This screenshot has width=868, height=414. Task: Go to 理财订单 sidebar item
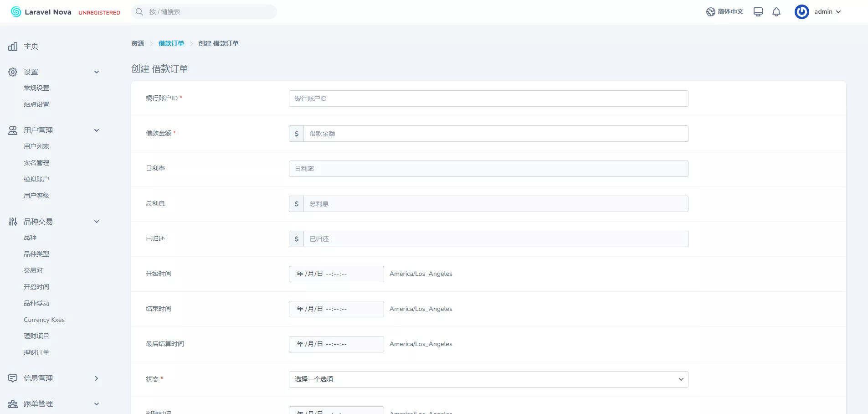(36, 352)
